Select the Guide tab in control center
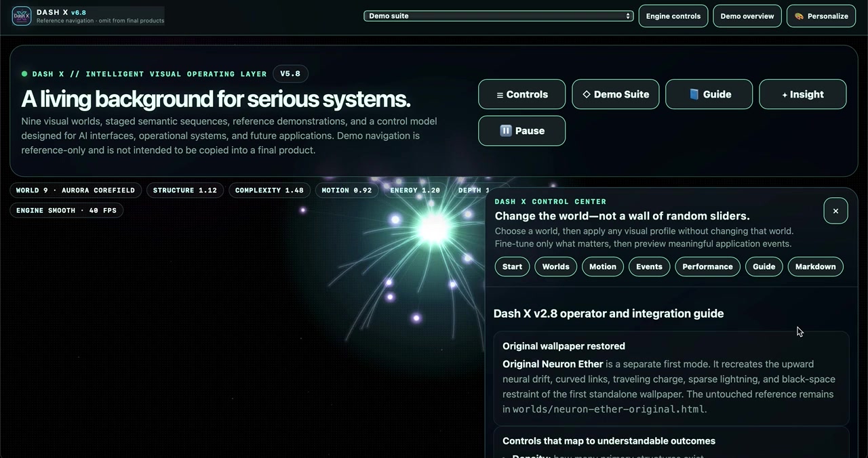The width and height of the screenshot is (868, 458). (764, 266)
